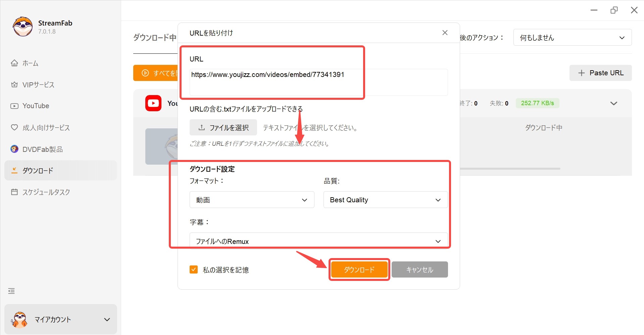This screenshot has width=644, height=335.
Task: Open the 何もしません action dropdown
Action: tap(572, 37)
